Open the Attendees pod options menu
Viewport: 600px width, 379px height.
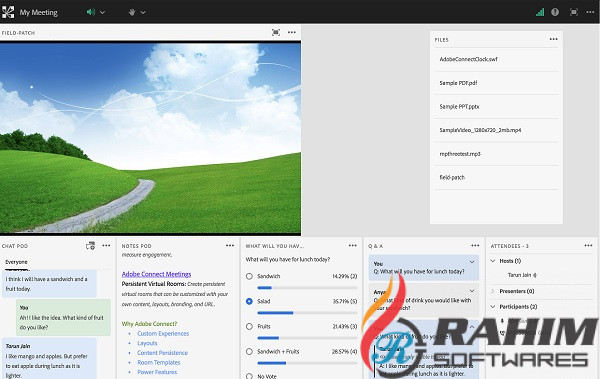coord(588,246)
